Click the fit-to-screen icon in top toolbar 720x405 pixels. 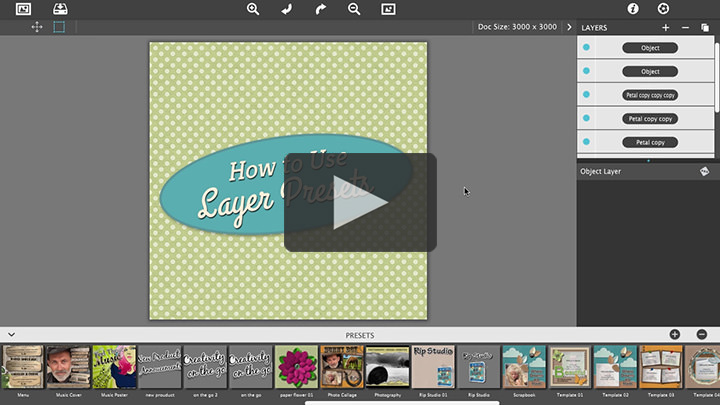[x=388, y=9]
